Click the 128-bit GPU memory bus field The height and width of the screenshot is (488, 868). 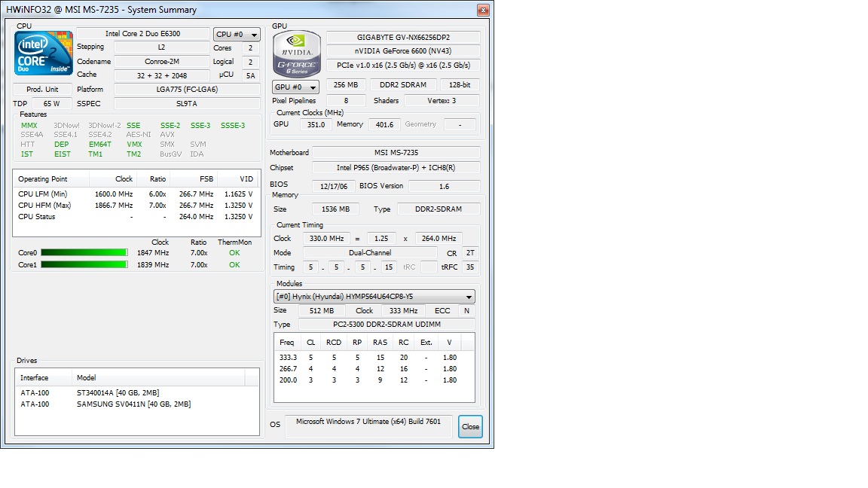(460, 84)
